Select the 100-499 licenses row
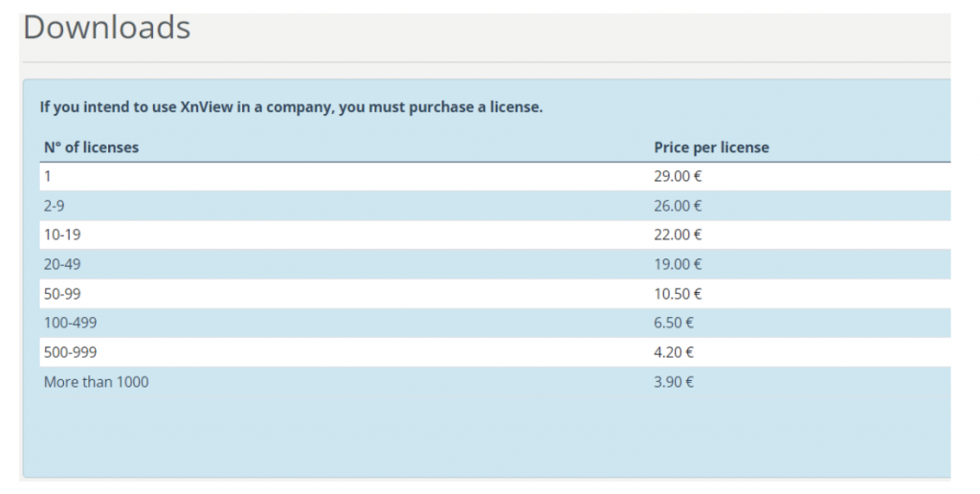The image size is (980, 494). (x=70, y=323)
